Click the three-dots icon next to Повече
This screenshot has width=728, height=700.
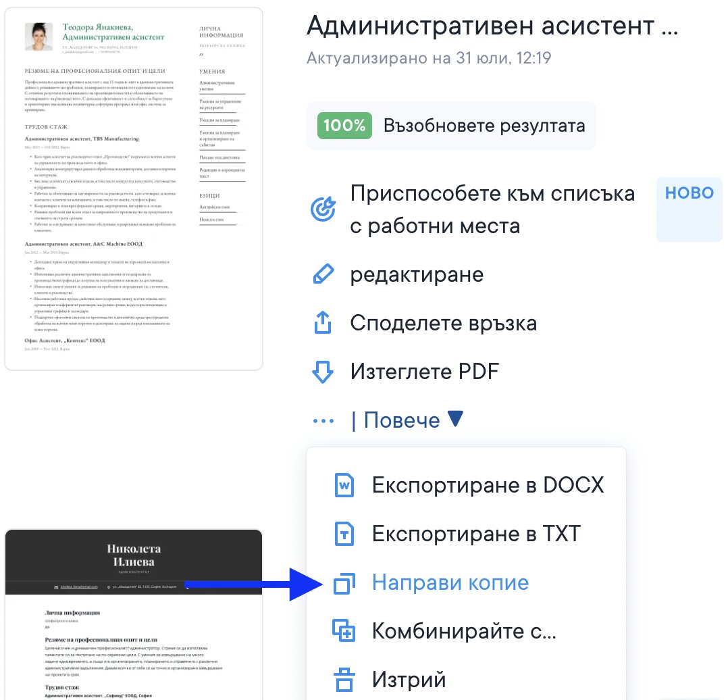323,421
